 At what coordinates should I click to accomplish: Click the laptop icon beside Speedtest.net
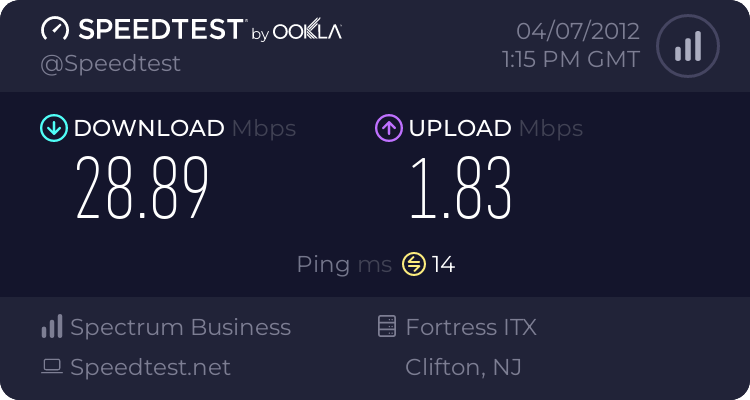tap(52, 367)
